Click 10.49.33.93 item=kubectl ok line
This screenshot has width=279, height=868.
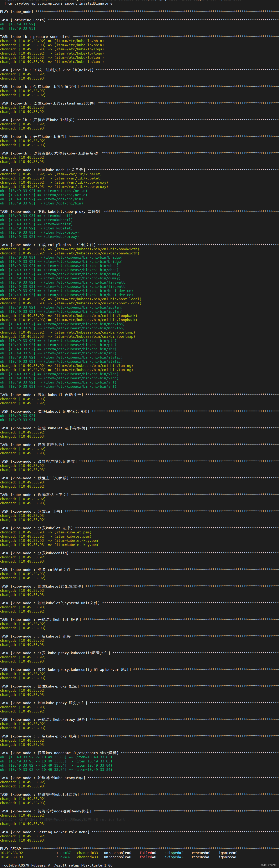coord(36,216)
